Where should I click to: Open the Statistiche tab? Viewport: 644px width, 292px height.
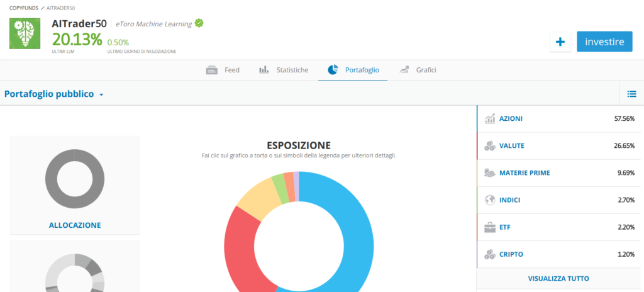[284, 70]
